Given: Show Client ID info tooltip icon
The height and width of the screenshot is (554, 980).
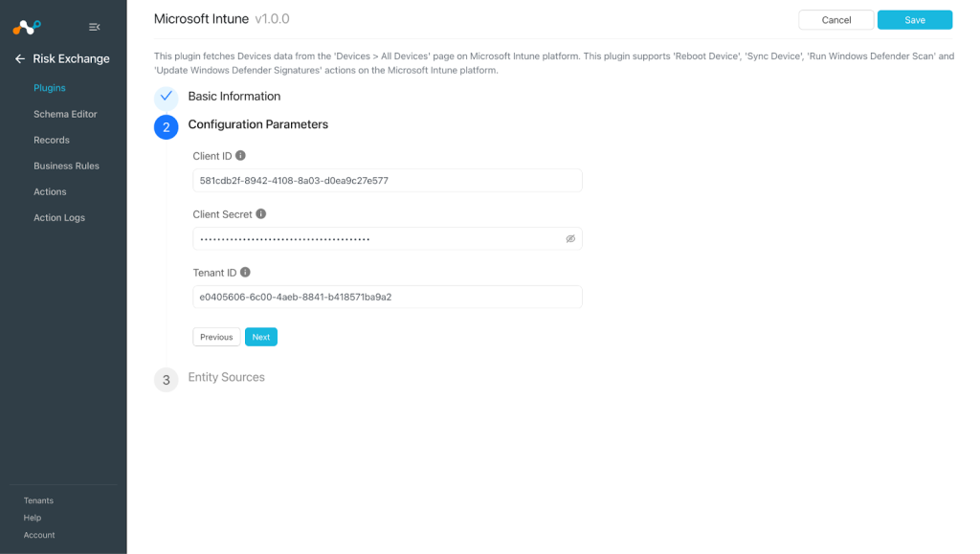Looking at the screenshot, I should [x=240, y=156].
